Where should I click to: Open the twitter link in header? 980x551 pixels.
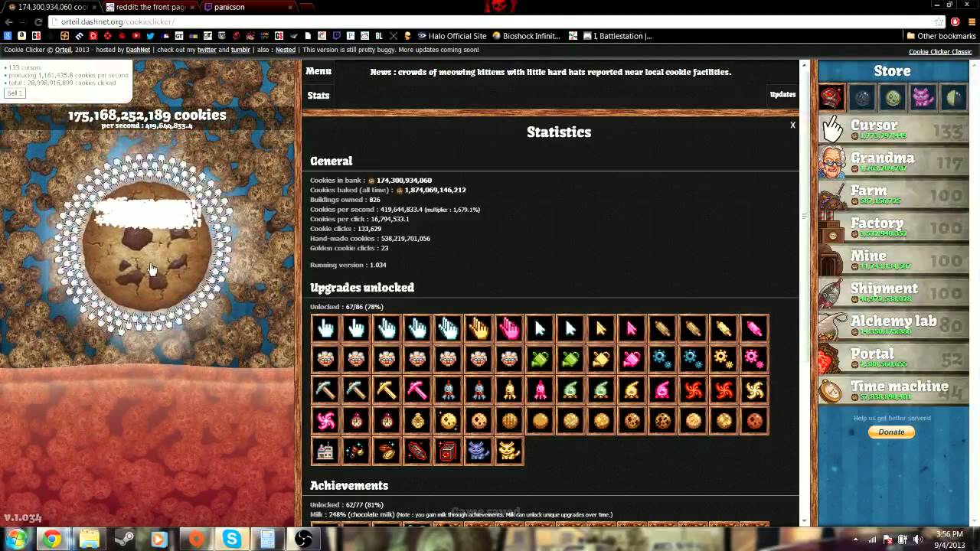coord(207,51)
